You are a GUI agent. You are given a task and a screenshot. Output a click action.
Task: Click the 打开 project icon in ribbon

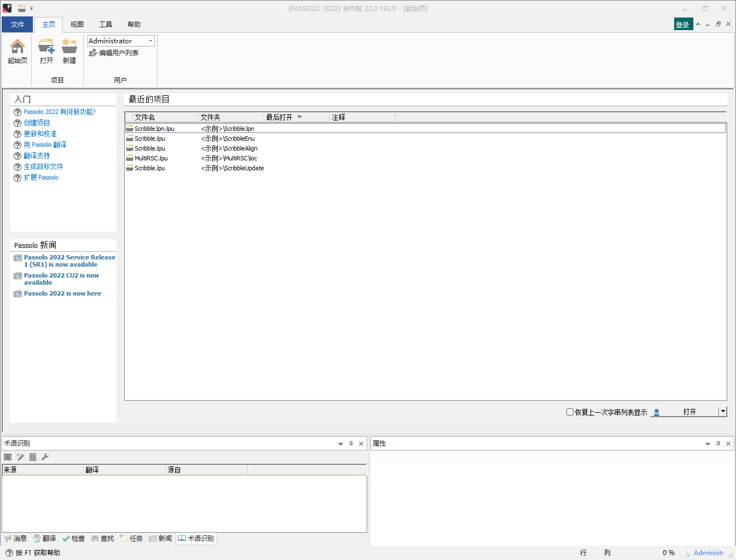(47, 47)
